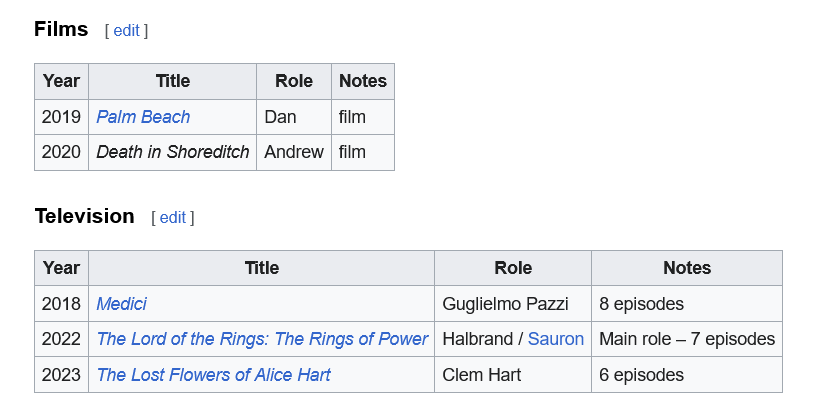The image size is (816, 407).
Task: Click the Death in Shoreditch title cell
Action: (x=173, y=153)
